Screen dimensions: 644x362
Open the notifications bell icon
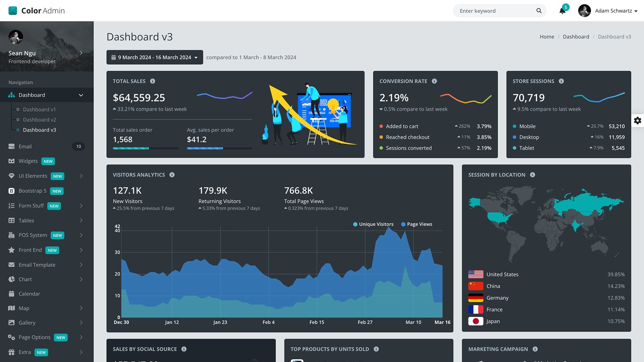tap(562, 11)
